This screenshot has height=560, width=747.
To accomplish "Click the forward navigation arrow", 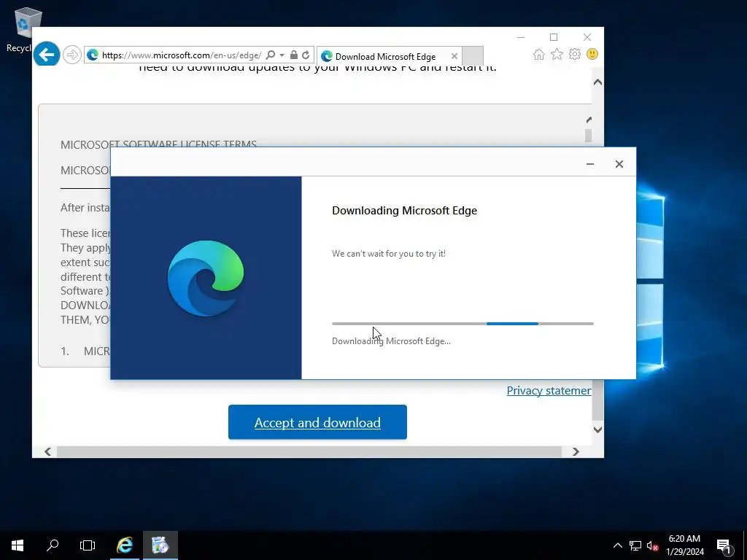I will click(72, 55).
